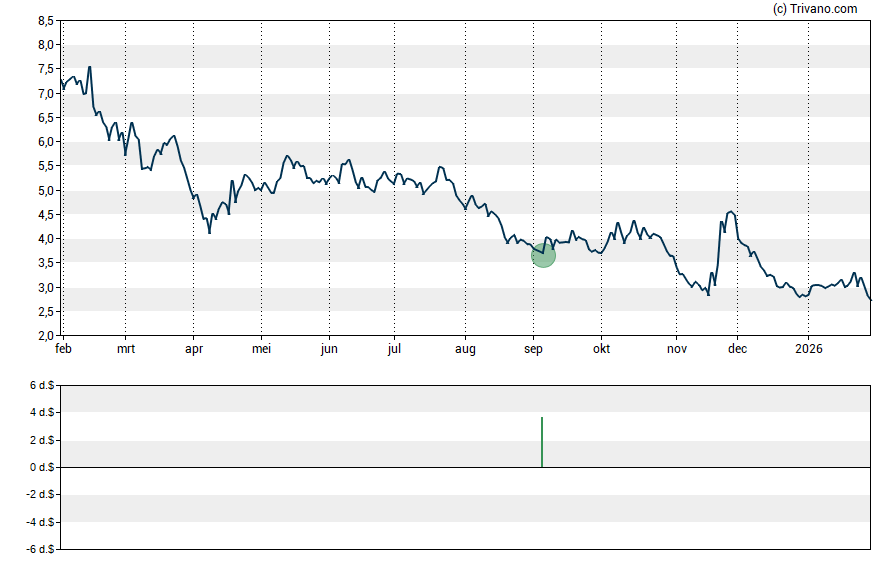This screenshot has width=888, height=565.
Task: Select the 'feb' month label on the x-axis
Action: (62, 350)
